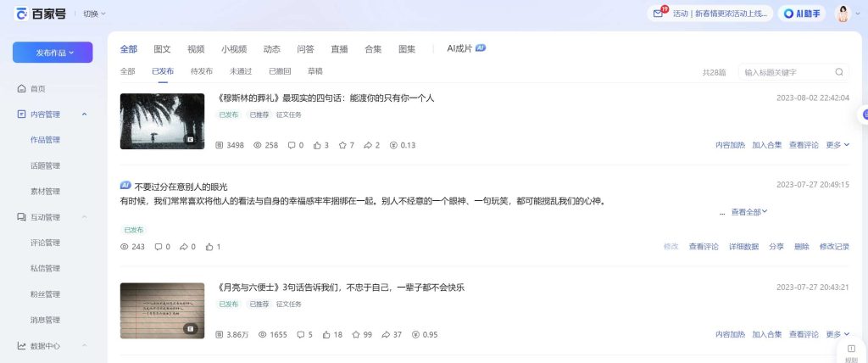The image size is (868, 363).
Task: Click the 首页 home icon in sidebar
Action: [21, 88]
